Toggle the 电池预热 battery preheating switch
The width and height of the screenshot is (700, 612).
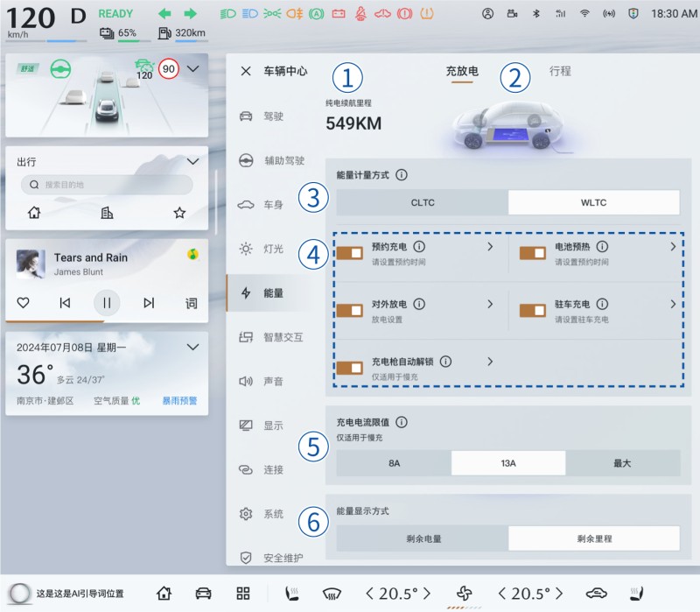point(533,253)
